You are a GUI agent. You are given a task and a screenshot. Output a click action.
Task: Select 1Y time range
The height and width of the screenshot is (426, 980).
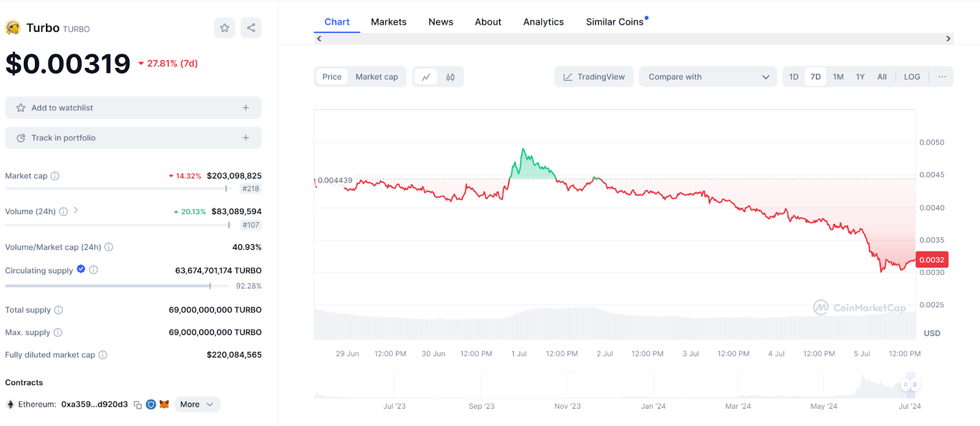coord(861,77)
